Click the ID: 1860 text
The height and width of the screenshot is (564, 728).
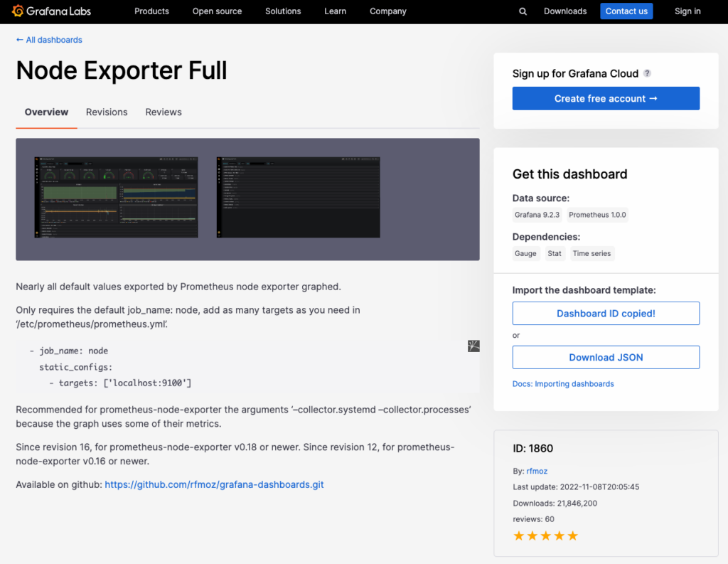533,448
